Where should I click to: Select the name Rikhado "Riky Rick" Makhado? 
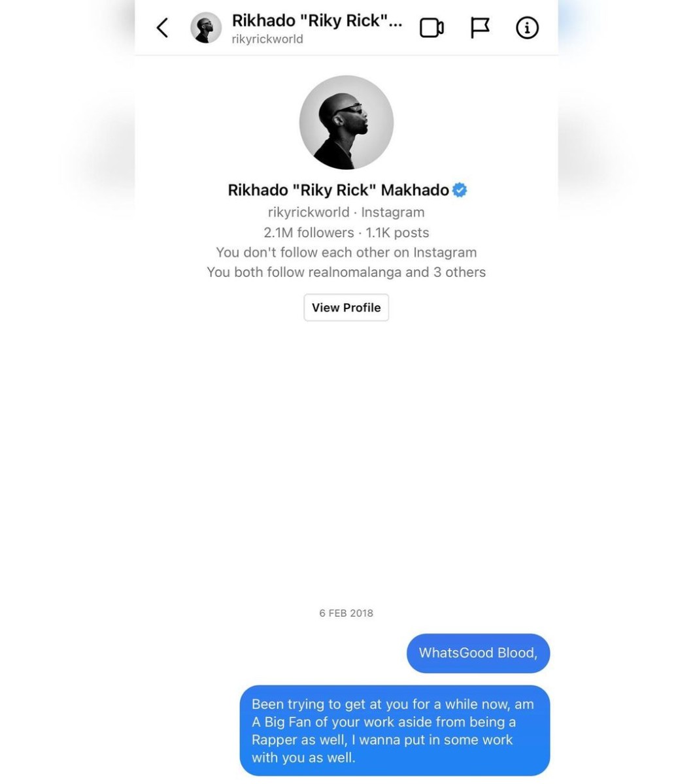pos(339,190)
